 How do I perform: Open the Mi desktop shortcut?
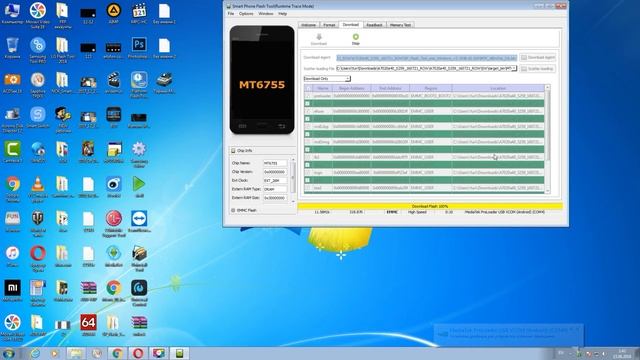coord(12,288)
